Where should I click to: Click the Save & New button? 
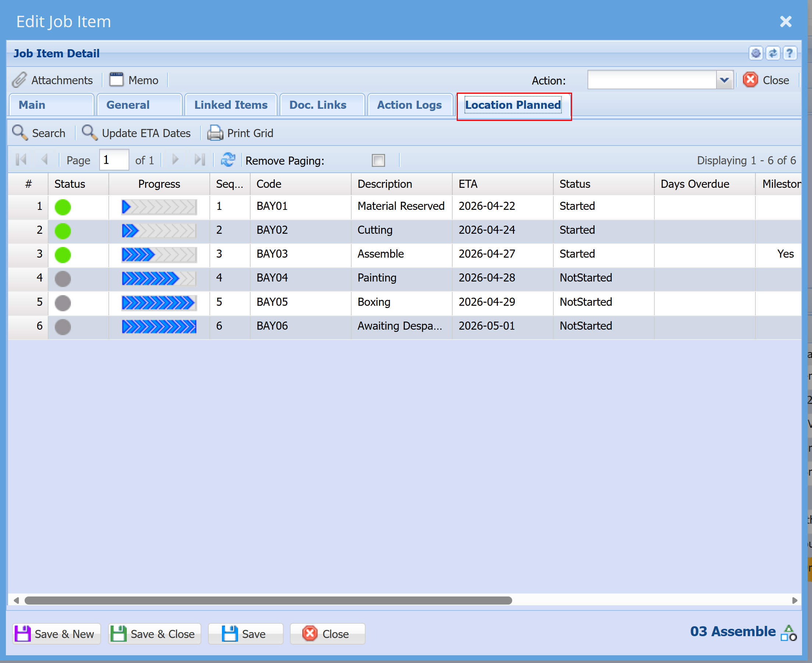click(57, 634)
